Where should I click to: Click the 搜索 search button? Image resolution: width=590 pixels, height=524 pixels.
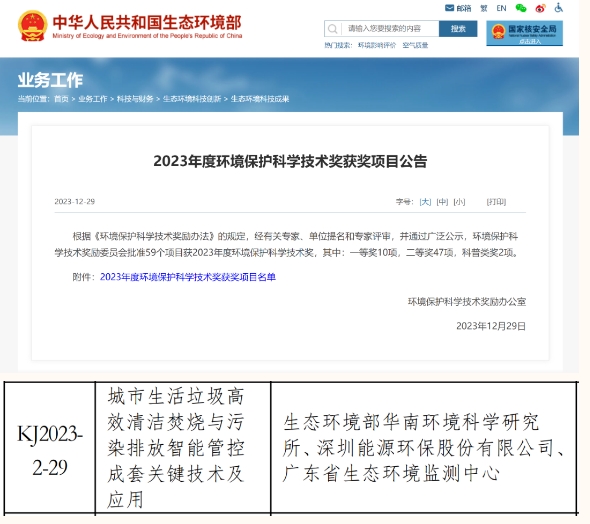coord(458,29)
